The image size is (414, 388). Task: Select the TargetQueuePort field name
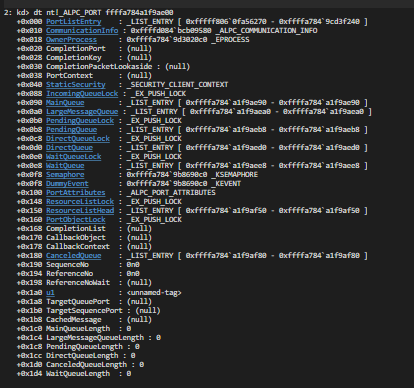pyautogui.click(x=78, y=302)
